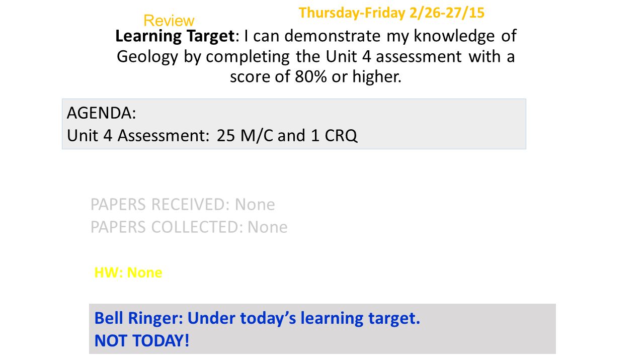Select the "PAPERS RECEIVED: None" line

pos(183,205)
